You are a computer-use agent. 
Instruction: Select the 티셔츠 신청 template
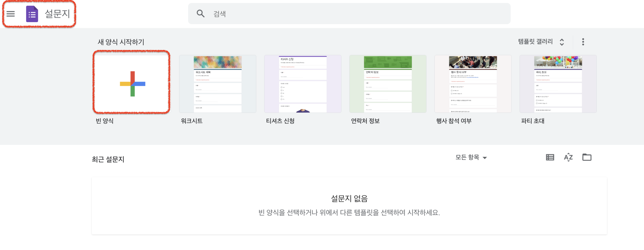pyautogui.click(x=303, y=83)
